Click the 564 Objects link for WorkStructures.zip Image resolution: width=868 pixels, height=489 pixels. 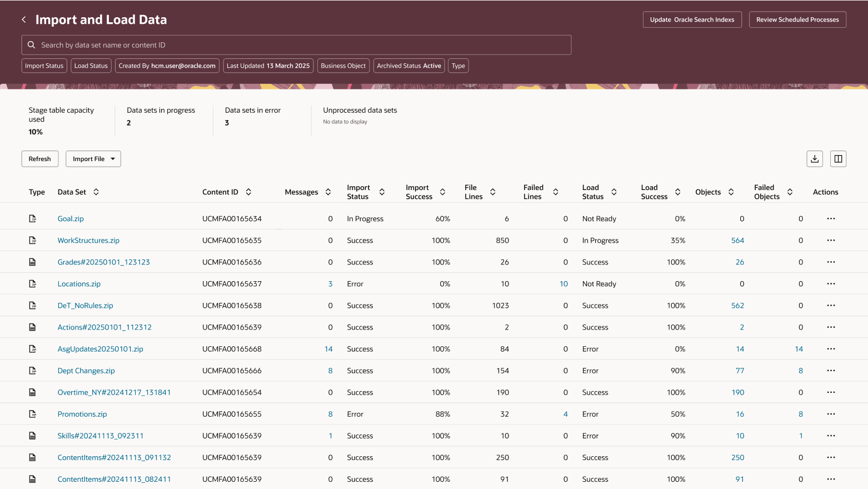coord(738,240)
